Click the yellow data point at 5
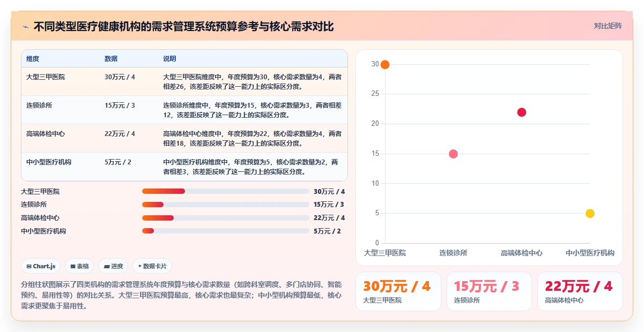644x332 pixels. point(590,214)
